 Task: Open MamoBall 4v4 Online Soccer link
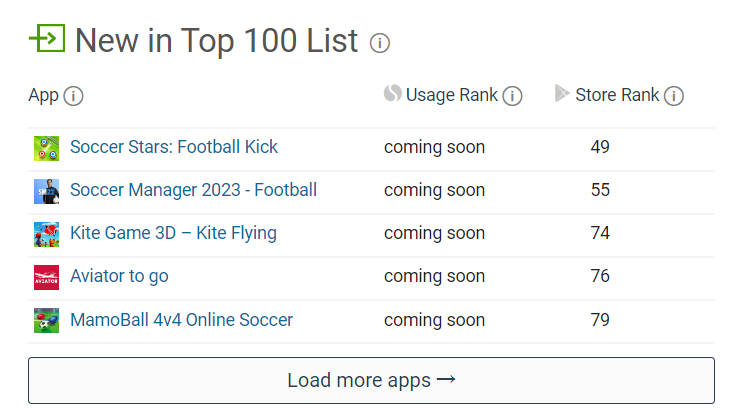[x=181, y=320]
